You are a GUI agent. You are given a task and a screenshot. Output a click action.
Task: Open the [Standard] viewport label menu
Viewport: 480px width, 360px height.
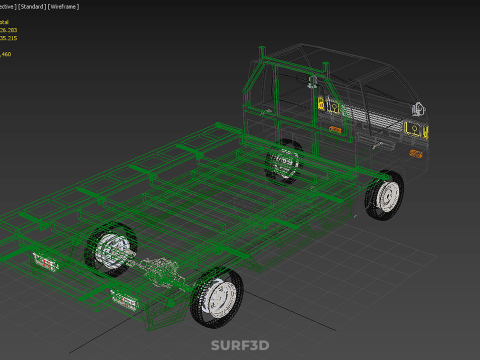point(32,7)
